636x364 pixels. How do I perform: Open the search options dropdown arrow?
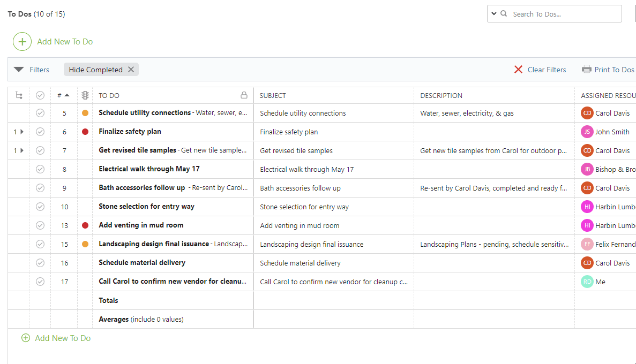pos(493,14)
